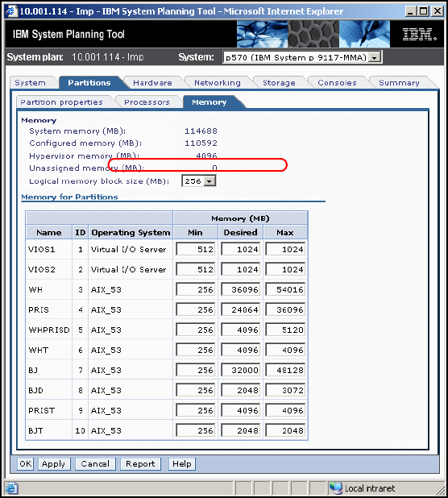This screenshot has width=448, height=498.
Task: Click the Min memory field for VIOS2
Action: pyautogui.click(x=195, y=269)
